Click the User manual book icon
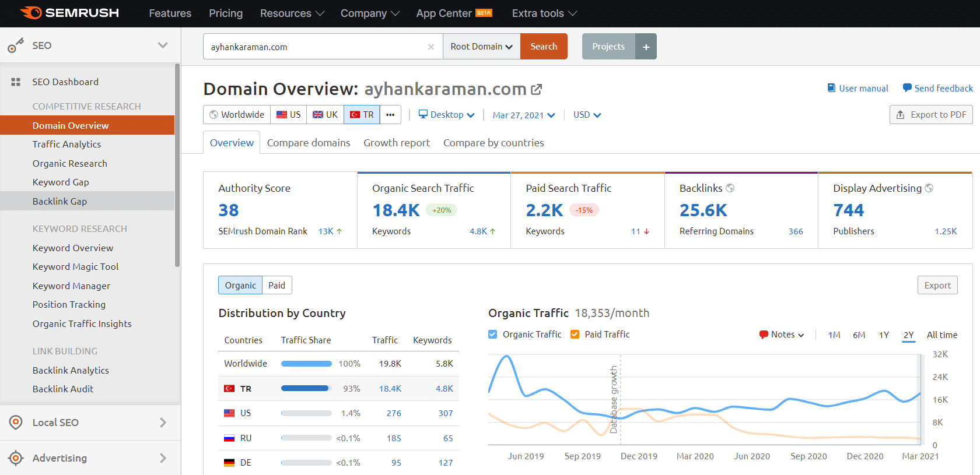The image size is (980, 475). pyautogui.click(x=831, y=88)
